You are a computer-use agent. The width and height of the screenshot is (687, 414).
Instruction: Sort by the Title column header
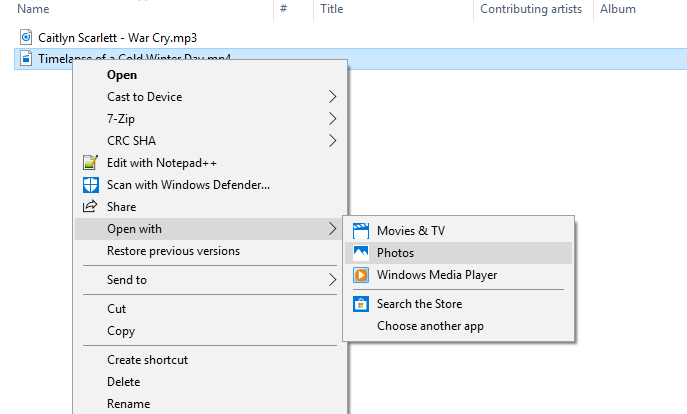332,9
